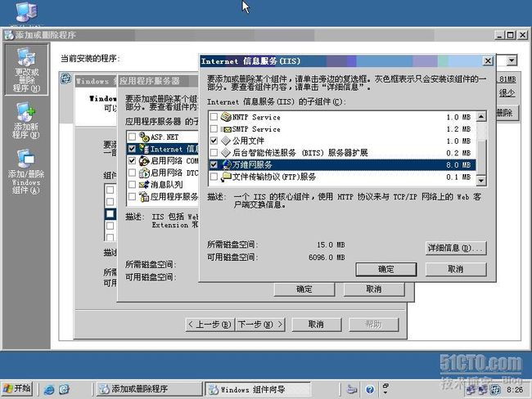Enable the SMTP Service checkbox
The width and height of the screenshot is (532, 399).
[x=214, y=129]
